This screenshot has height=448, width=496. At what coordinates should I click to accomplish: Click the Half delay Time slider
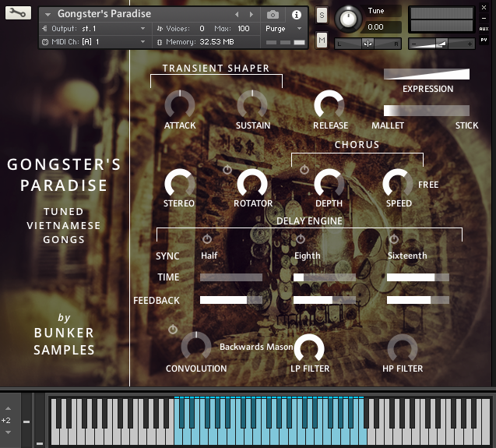click(x=231, y=277)
